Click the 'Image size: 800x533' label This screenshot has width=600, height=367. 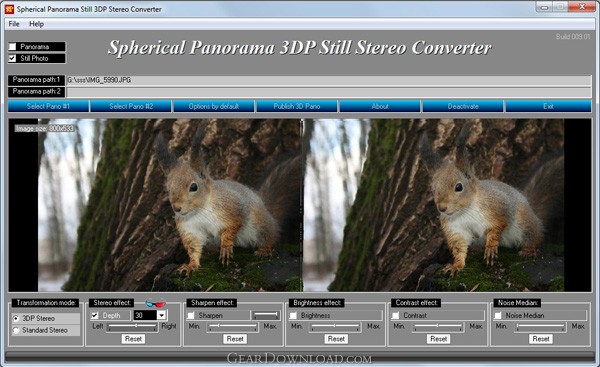[44, 129]
